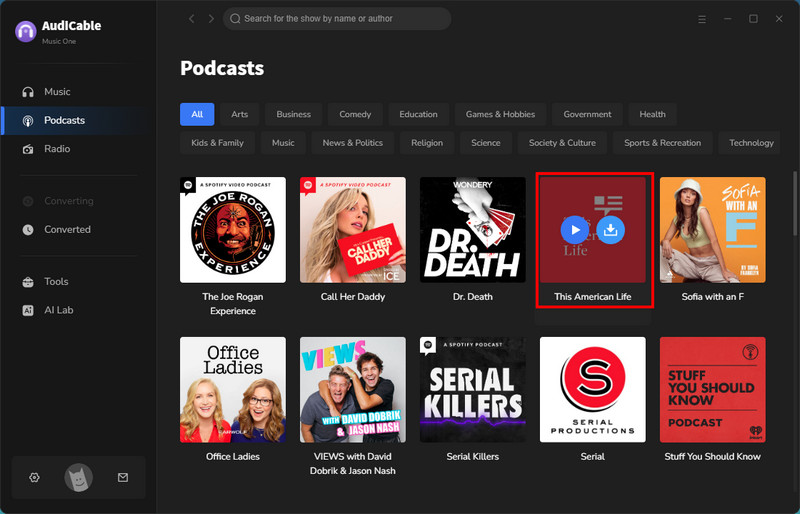Filter podcasts by Technology
The width and height of the screenshot is (800, 514).
pos(751,143)
